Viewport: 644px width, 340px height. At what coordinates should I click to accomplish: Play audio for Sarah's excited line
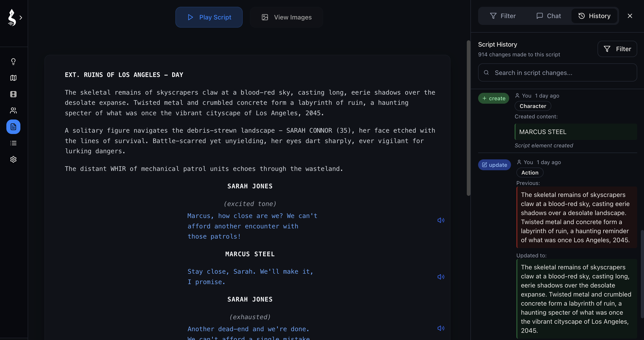click(x=441, y=220)
